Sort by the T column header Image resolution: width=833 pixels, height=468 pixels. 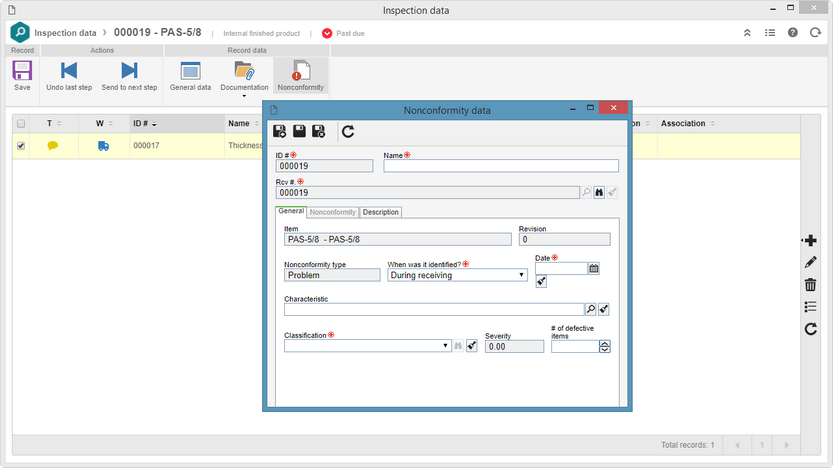[54, 124]
